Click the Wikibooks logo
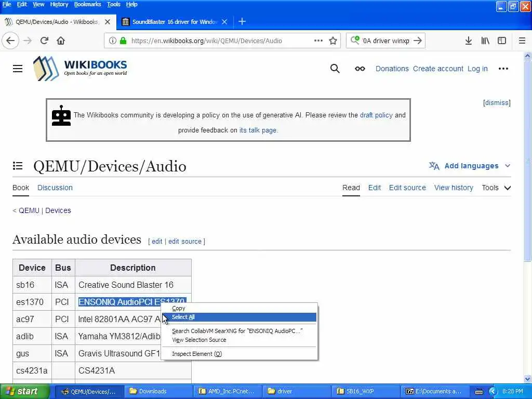The width and height of the screenshot is (532, 399). pyautogui.click(x=80, y=68)
